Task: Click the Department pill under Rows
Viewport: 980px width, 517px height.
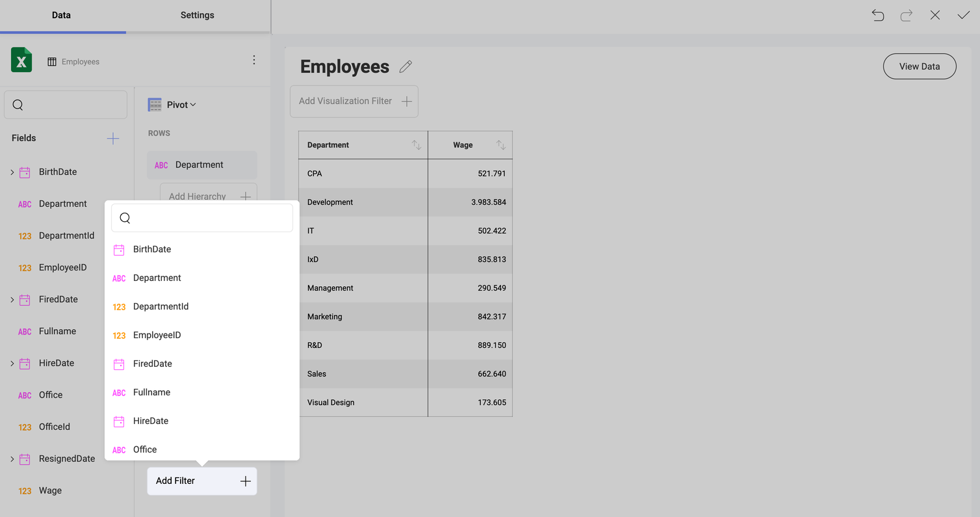Action: (202, 165)
